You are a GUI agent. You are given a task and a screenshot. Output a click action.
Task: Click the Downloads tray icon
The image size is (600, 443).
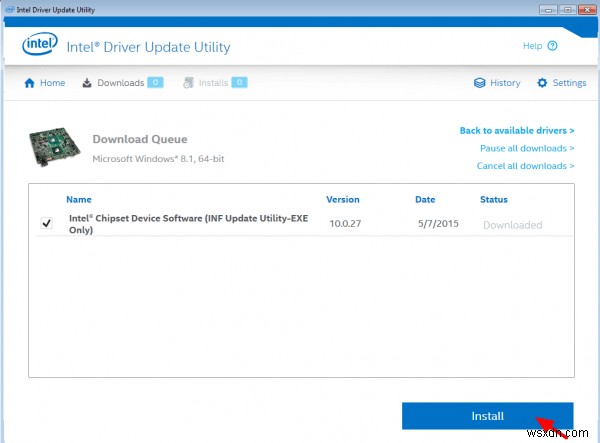tap(87, 83)
